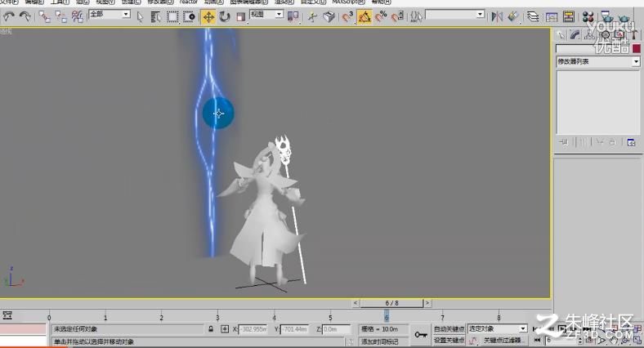Click the current frame number field showing 6
Image resolution: width=644 pixels, height=348 pixels.
(x=561, y=341)
